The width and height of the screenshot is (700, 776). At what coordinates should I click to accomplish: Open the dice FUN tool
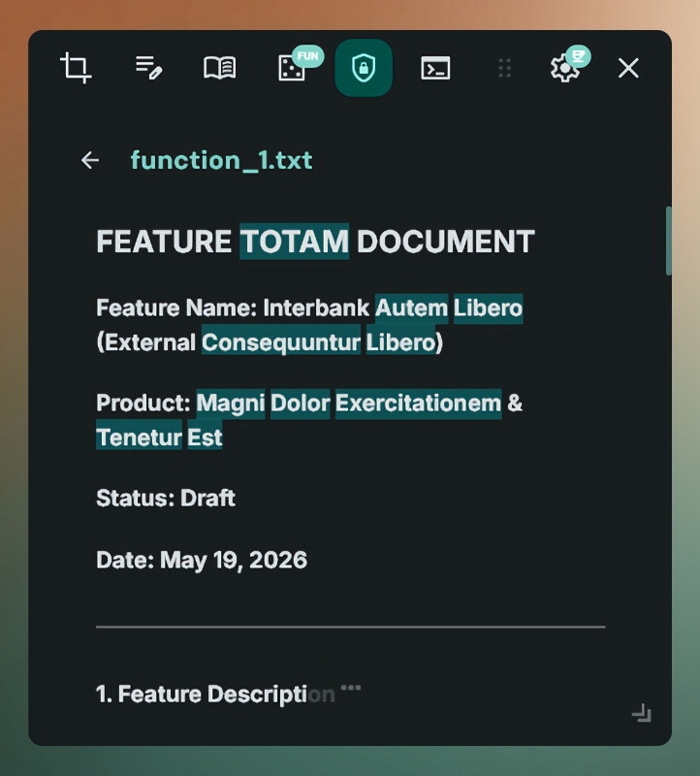pos(292,68)
